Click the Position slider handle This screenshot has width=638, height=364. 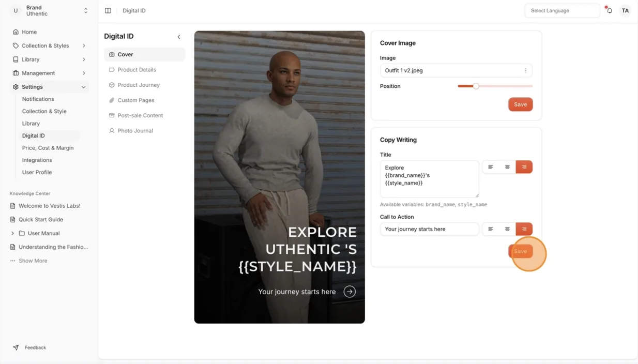(x=476, y=86)
